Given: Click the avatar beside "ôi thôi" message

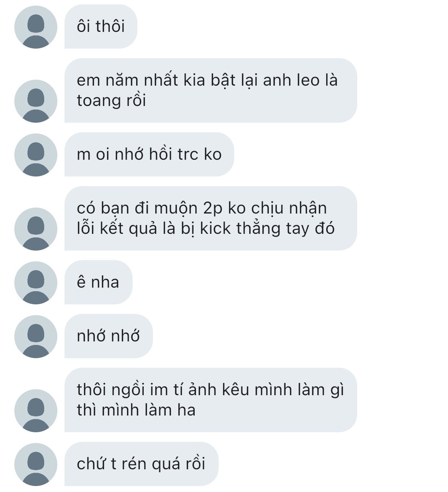Looking at the screenshot, I should click(35, 27).
